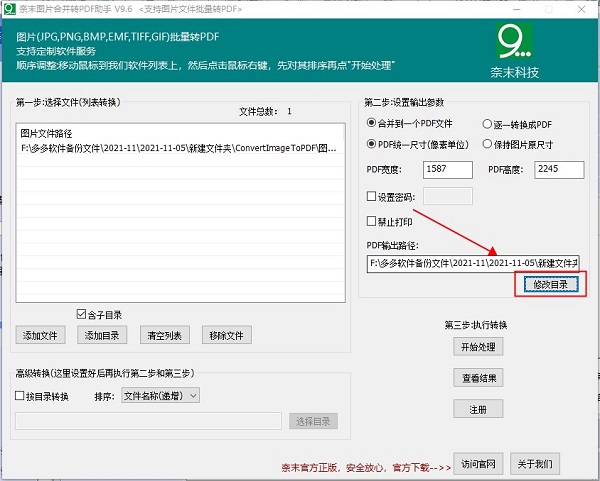Enable the 设置密码 checkbox

[x=373, y=197]
